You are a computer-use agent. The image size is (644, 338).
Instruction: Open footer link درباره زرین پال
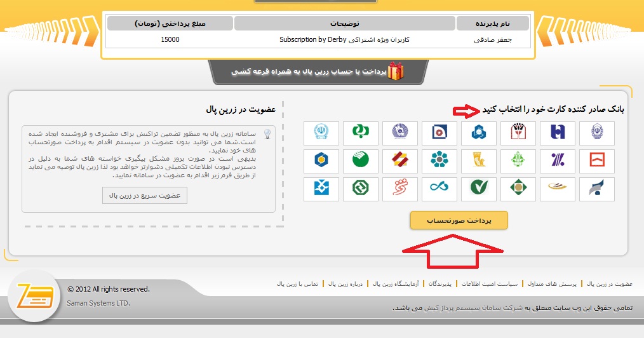pos(345,284)
